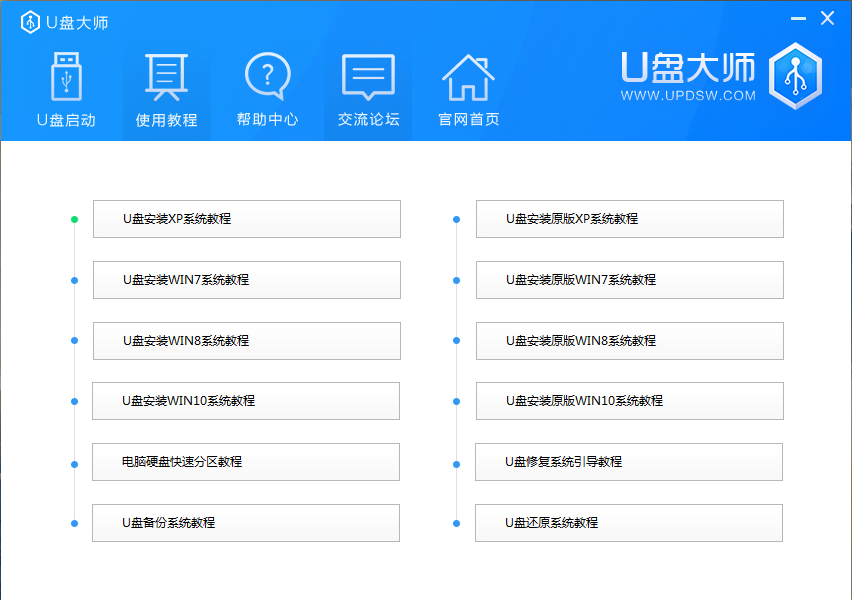Click the 官网首页 home icon
The height and width of the screenshot is (600, 852).
click(466, 75)
